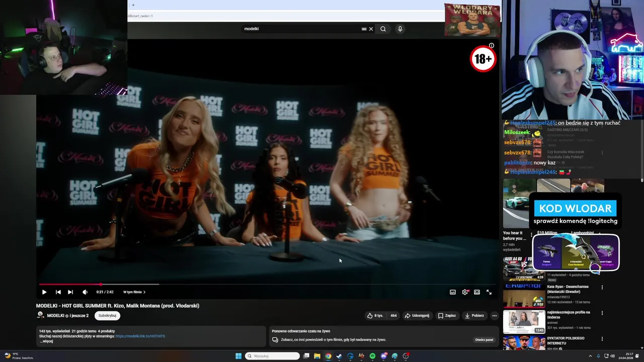Start voice search with microphone icon
Viewport: 644px width, 362px height.
[400, 29]
